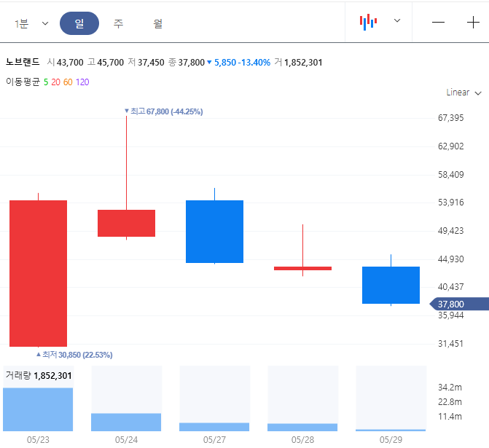Open the Linear scale dropdown

(x=463, y=93)
